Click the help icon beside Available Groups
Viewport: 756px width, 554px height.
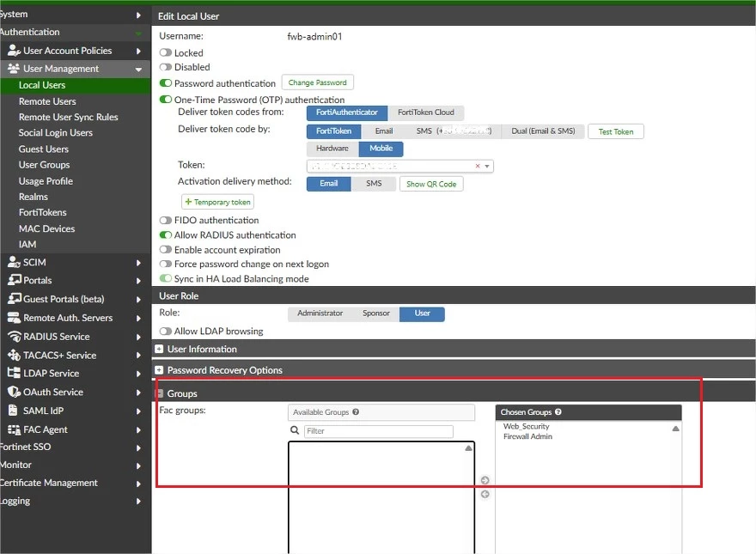pyautogui.click(x=356, y=411)
